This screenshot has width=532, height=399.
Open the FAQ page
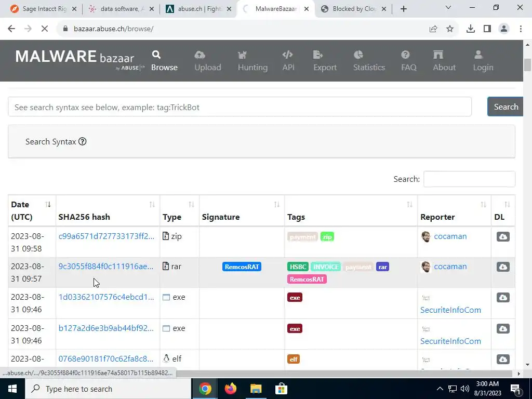coord(408,61)
